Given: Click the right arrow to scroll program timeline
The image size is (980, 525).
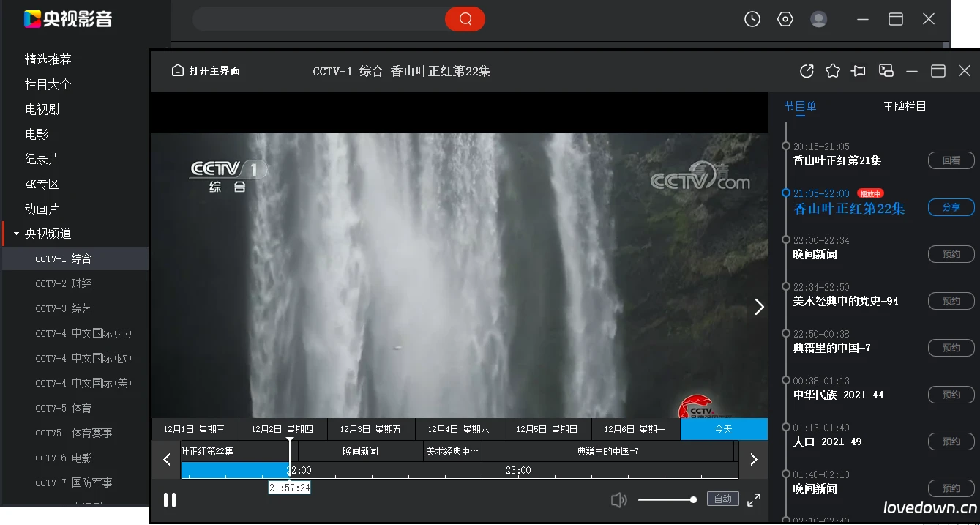Looking at the screenshot, I should click(753, 460).
